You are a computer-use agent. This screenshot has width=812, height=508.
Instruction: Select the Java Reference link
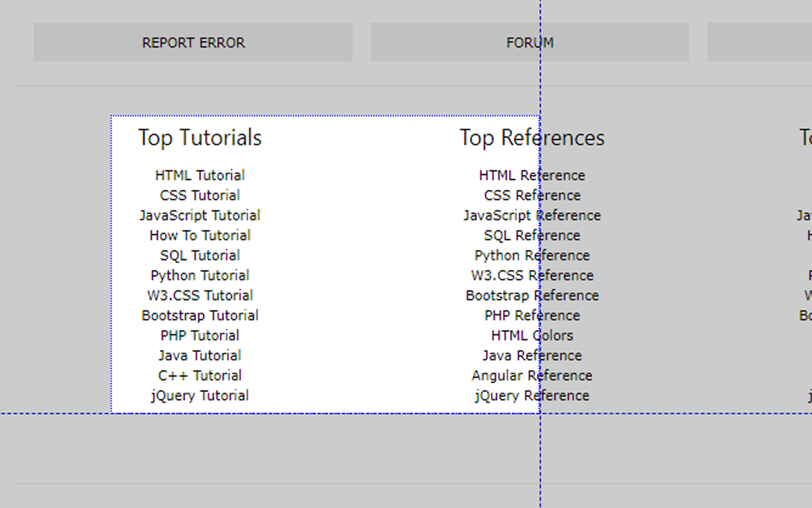pos(532,356)
